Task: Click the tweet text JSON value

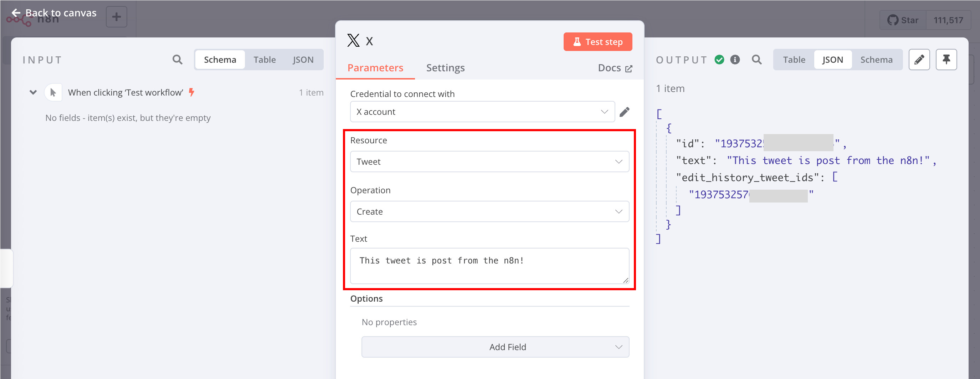Action: point(828,160)
